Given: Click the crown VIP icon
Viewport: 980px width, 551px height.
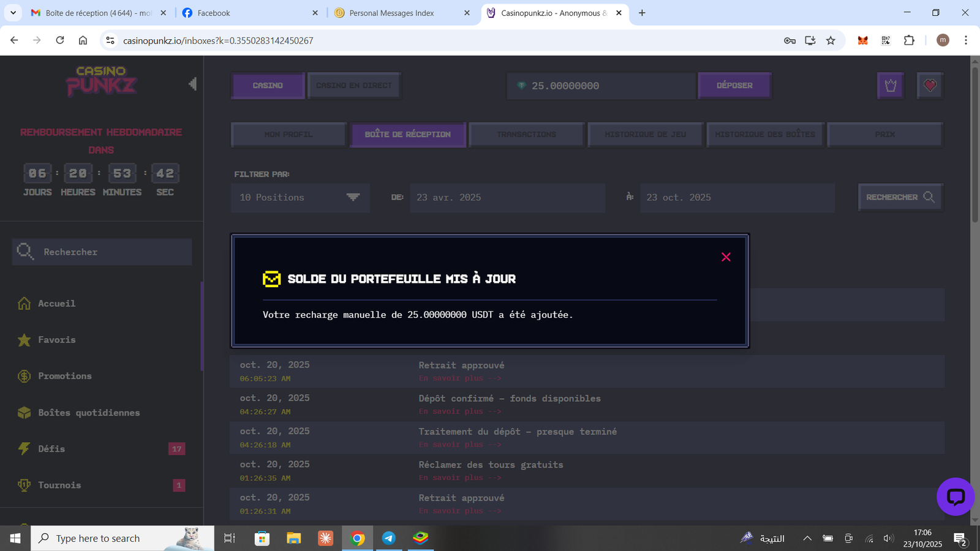Looking at the screenshot, I should click(x=890, y=86).
